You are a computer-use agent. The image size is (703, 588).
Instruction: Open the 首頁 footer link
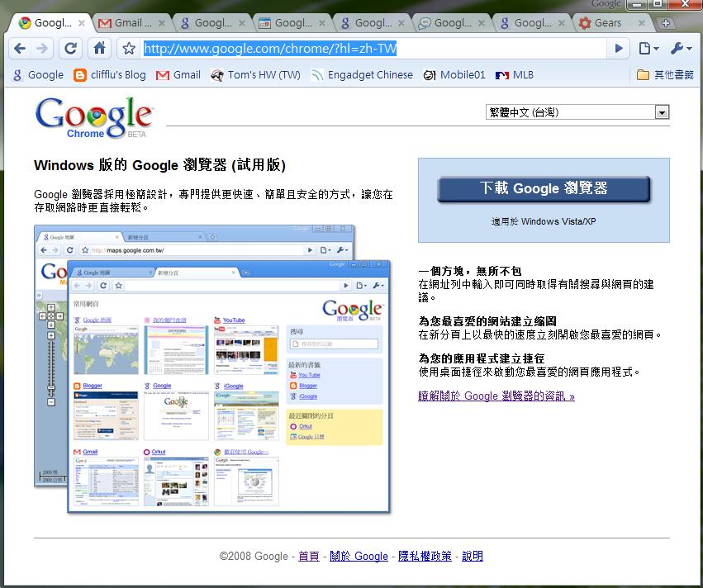[309, 556]
